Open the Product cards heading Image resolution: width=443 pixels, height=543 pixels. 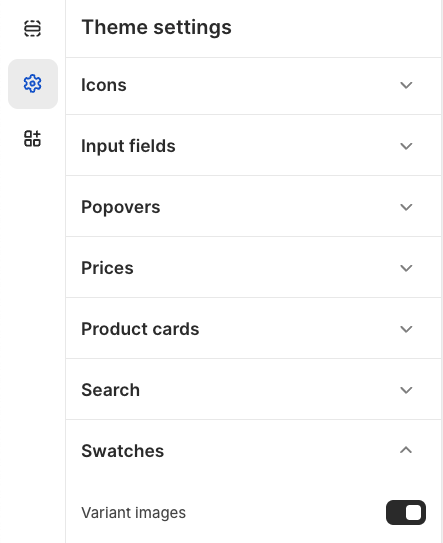tap(140, 329)
